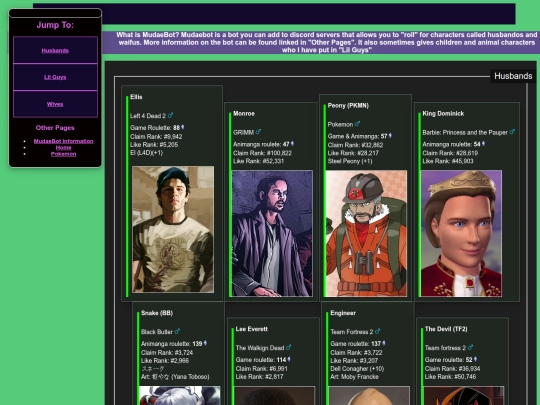
Task: Jump to the Wives section link
Action: pyautogui.click(x=55, y=104)
